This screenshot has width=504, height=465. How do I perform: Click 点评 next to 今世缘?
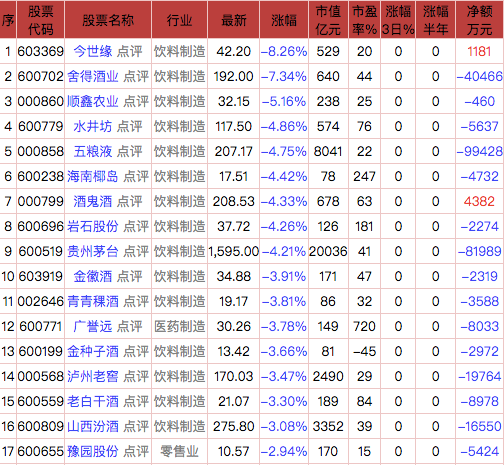(x=130, y=51)
